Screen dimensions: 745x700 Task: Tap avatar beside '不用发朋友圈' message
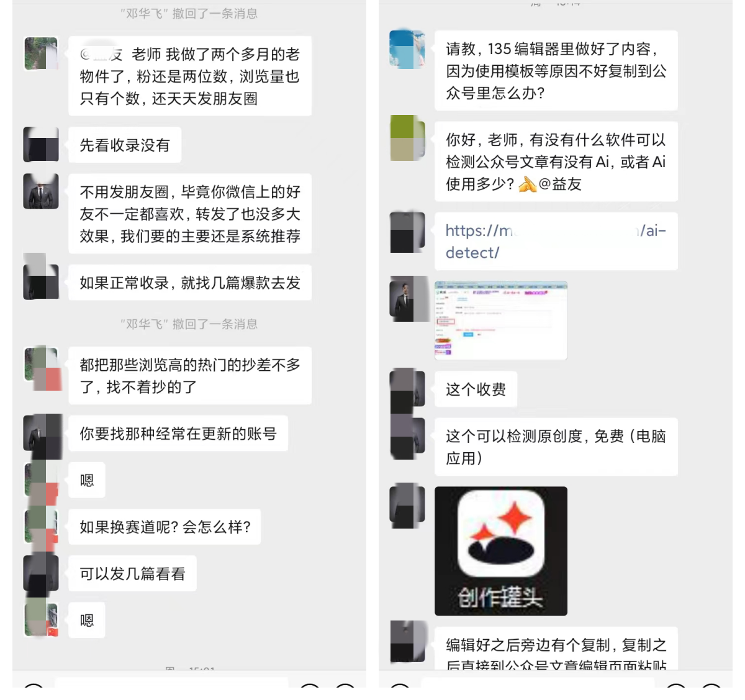click(41, 191)
